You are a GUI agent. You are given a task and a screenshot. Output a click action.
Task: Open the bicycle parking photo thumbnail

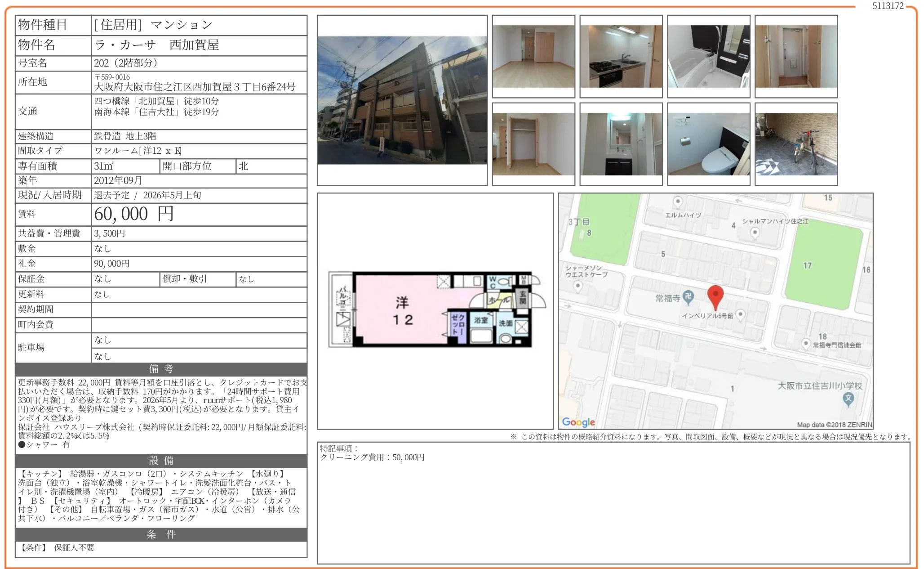coord(796,144)
